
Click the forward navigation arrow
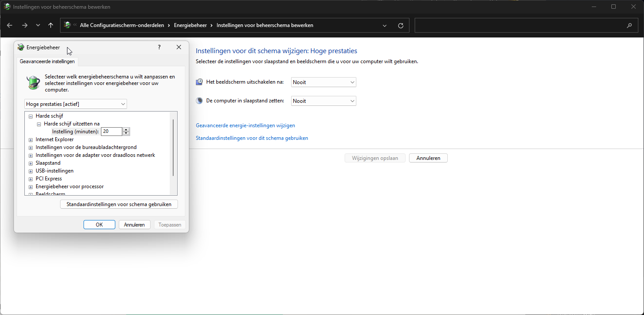coord(24,25)
